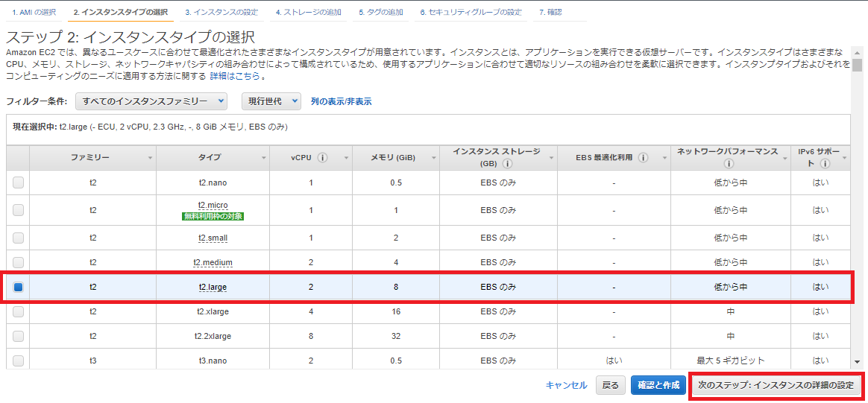Image resolution: width=868 pixels, height=403 pixels.
Task: Click 次のステップ: インスタンスの詳細の設定 button
Action: click(x=776, y=385)
